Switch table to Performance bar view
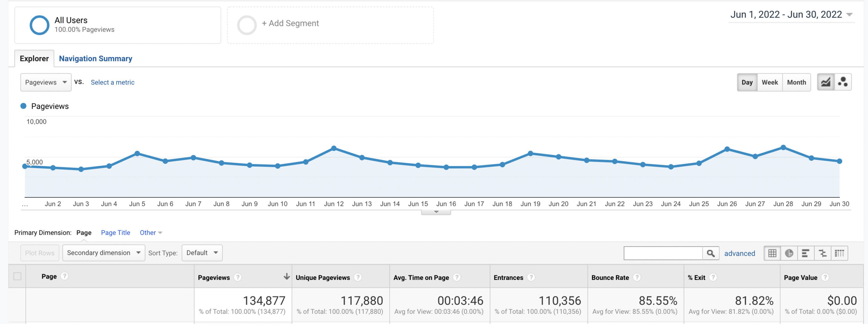This screenshot has width=868, height=324. [805, 253]
